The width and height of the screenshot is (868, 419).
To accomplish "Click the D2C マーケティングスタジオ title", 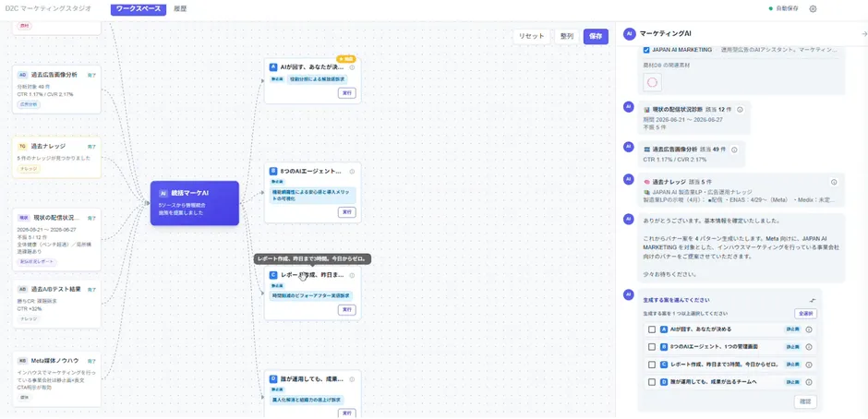I will tap(48, 9).
